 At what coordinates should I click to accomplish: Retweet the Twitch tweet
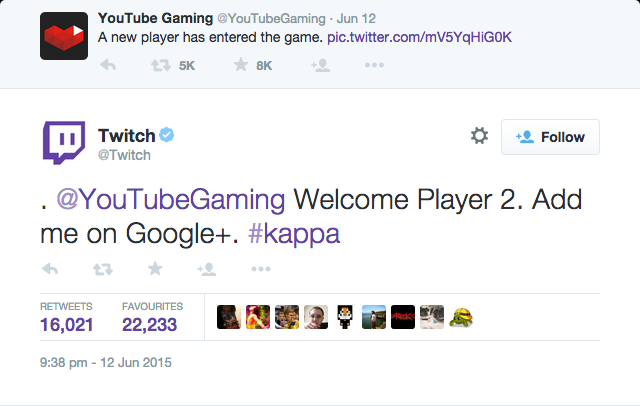pyautogui.click(x=103, y=269)
